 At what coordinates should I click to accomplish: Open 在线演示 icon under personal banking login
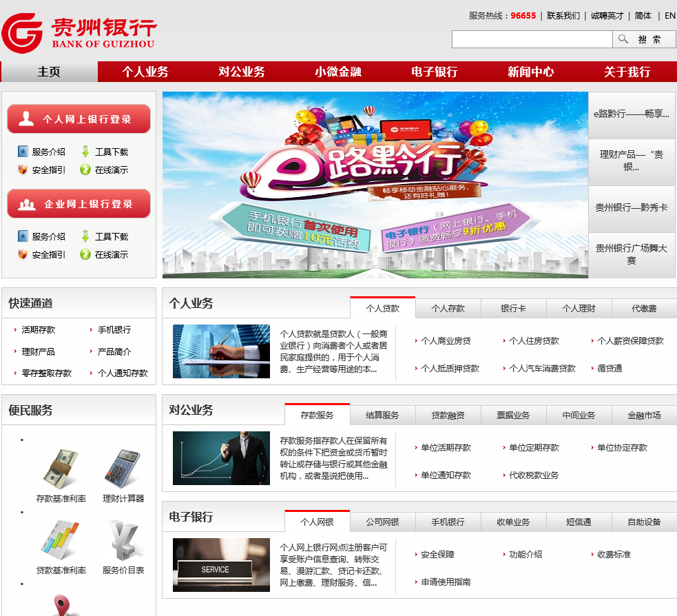pyautogui.click(x=85, y=170)
